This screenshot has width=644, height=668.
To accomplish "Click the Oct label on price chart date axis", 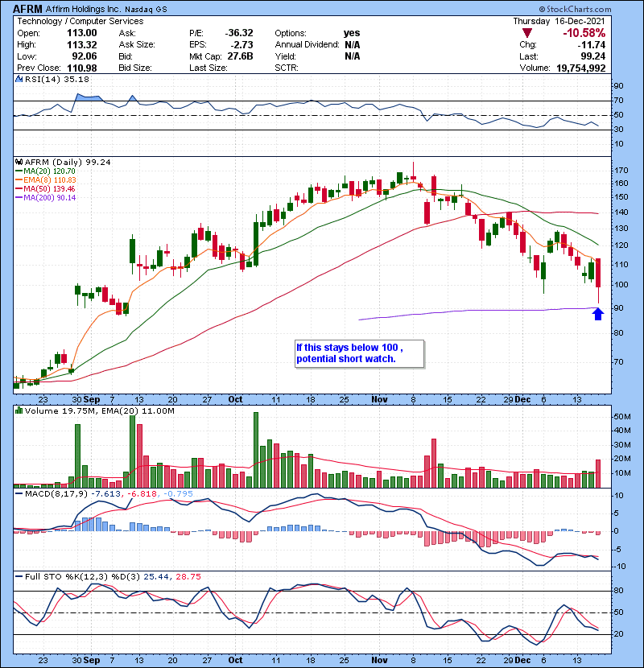I will (235, 400).
